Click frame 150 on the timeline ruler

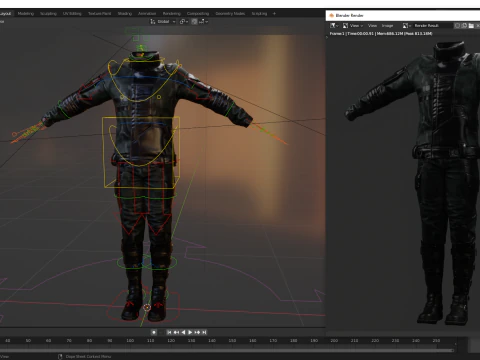232,341
